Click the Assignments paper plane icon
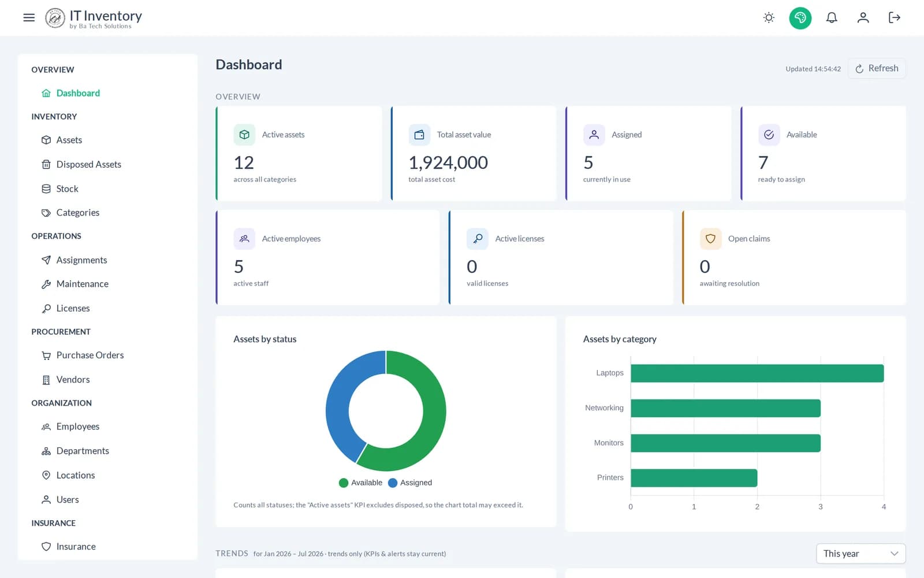Screen dimensions: 924x578 [46, 260]
